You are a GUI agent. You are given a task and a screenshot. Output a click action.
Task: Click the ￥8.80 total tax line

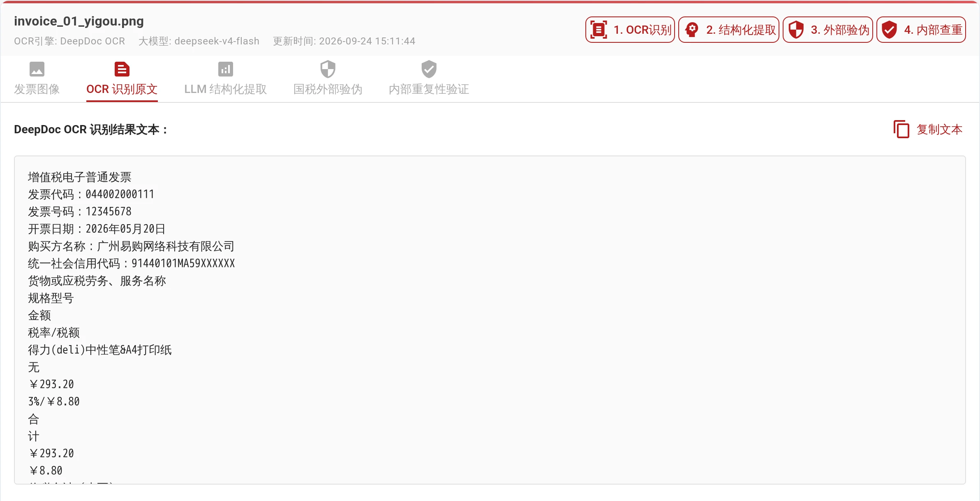click(x=45, y=471)
